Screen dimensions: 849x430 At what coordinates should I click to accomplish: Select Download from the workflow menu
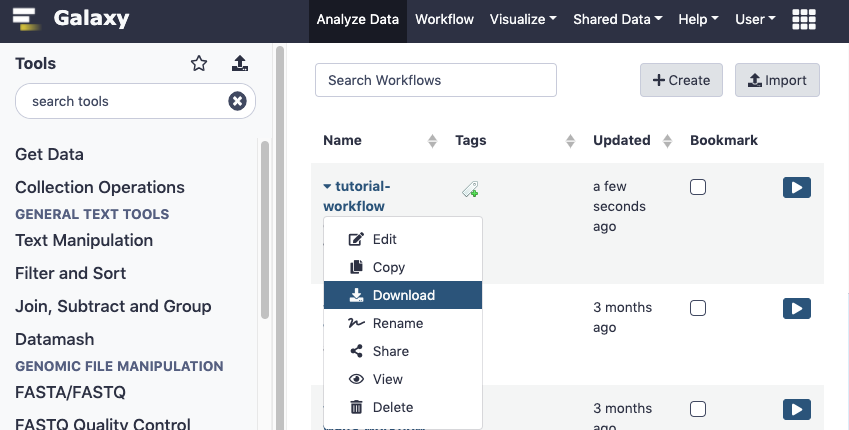click(402, 295)
